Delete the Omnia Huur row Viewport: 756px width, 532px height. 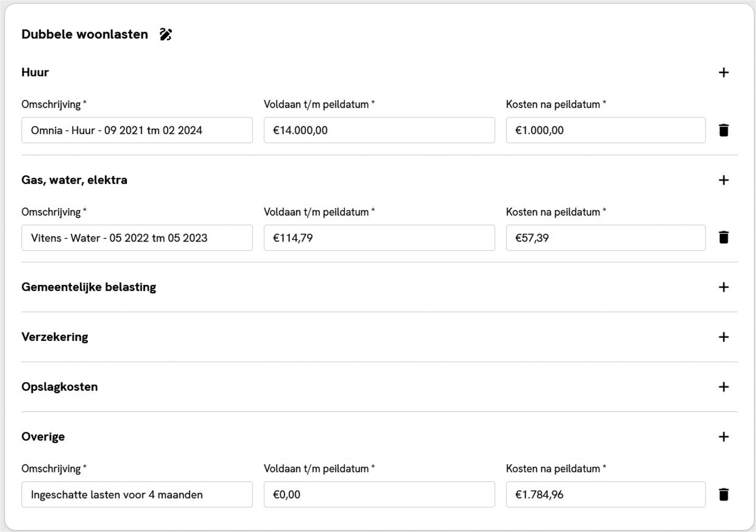[723, 130]
